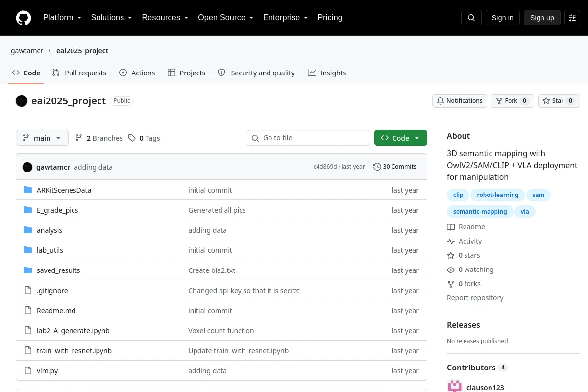Click the analysis folder icon
The height and width of the screenshot is (392, 588).
(28, 230)
